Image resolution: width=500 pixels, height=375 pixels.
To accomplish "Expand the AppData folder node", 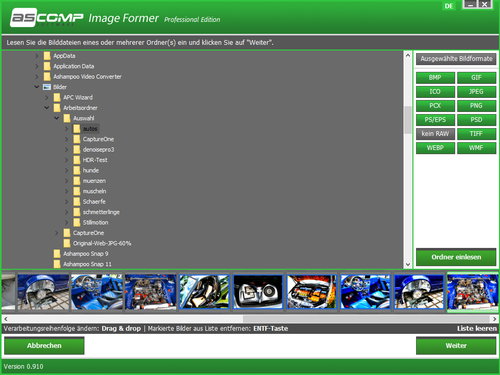I will tap(37, 56).
